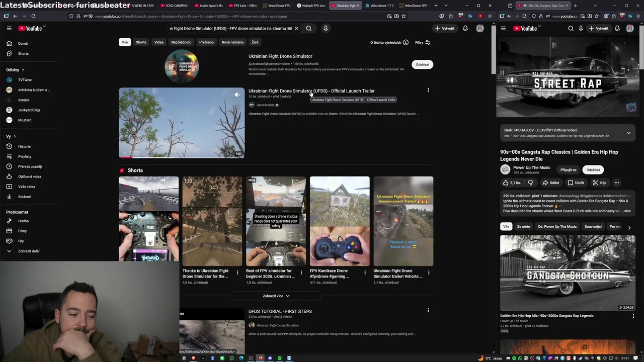644x362 pixels.
Task: Open Ukrainian Fight Drone Simulator (UFDS) Official Launch Trailer title
Action: click(311, 91)
